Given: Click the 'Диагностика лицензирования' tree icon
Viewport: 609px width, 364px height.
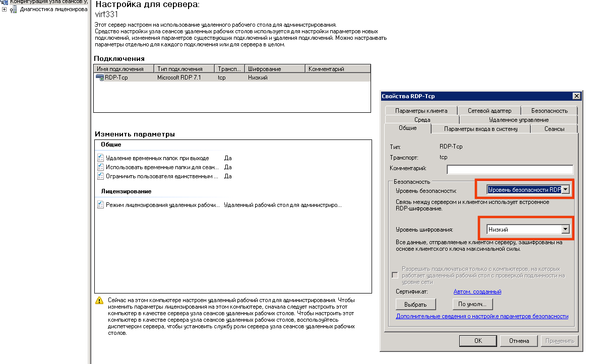Looking at the screenshot, I should (x=13, y=10).
